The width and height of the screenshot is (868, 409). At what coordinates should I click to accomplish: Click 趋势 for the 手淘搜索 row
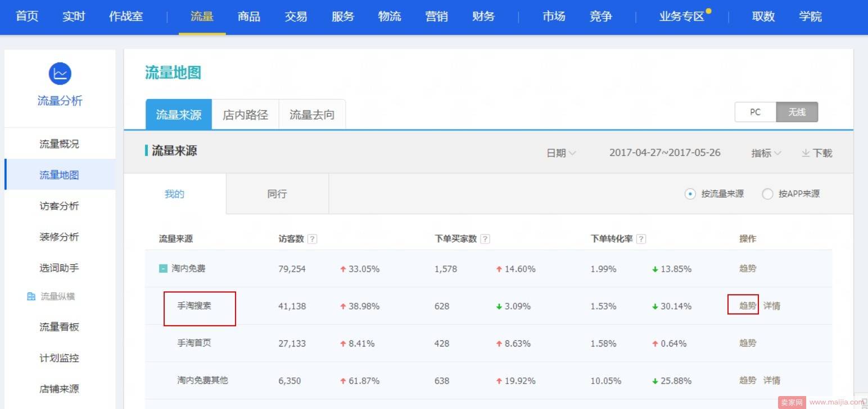pyautogui.click(x=748, y=306)
